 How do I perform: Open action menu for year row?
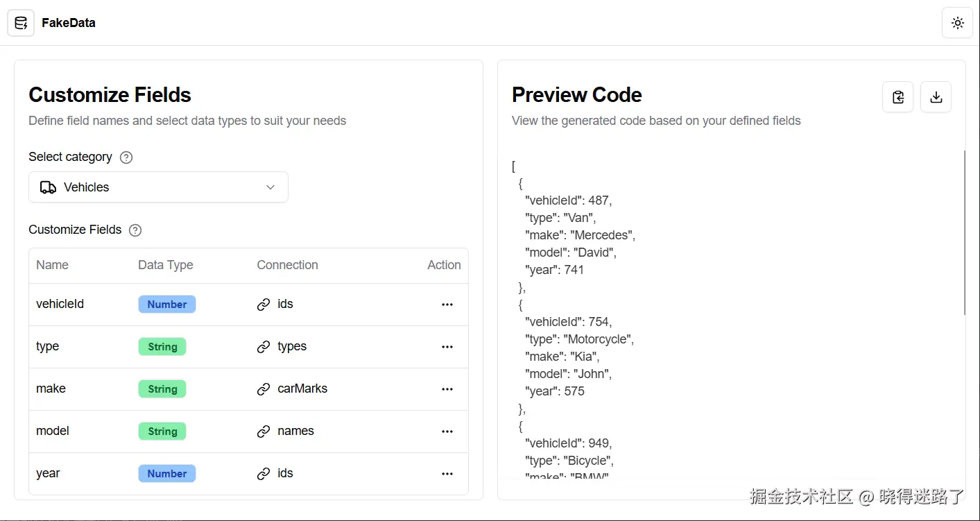(x=447, y=474)
